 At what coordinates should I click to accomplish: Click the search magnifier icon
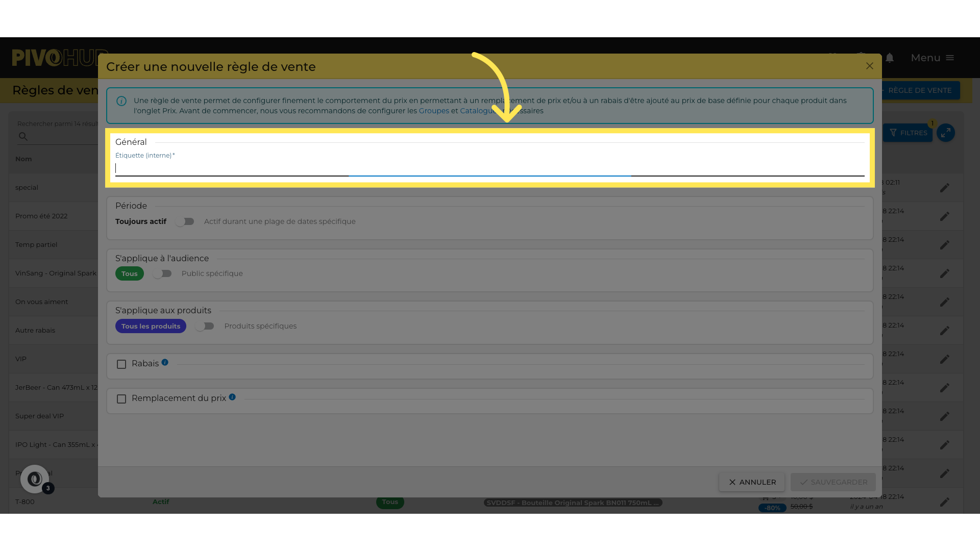[x=23, y=136]
